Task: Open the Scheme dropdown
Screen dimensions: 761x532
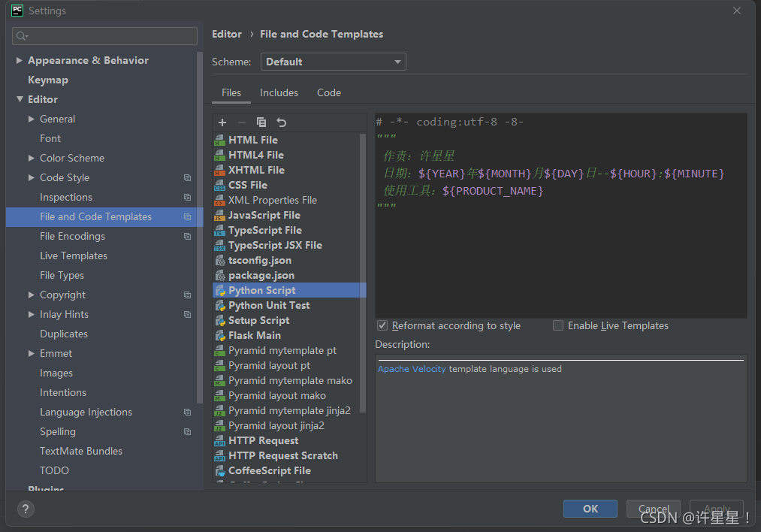Action: click(333, 62)
